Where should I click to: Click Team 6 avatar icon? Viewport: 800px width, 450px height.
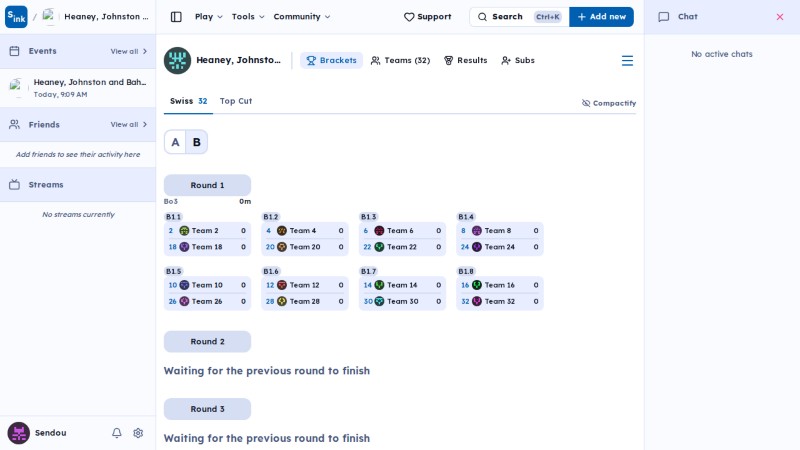click(379, 231)
